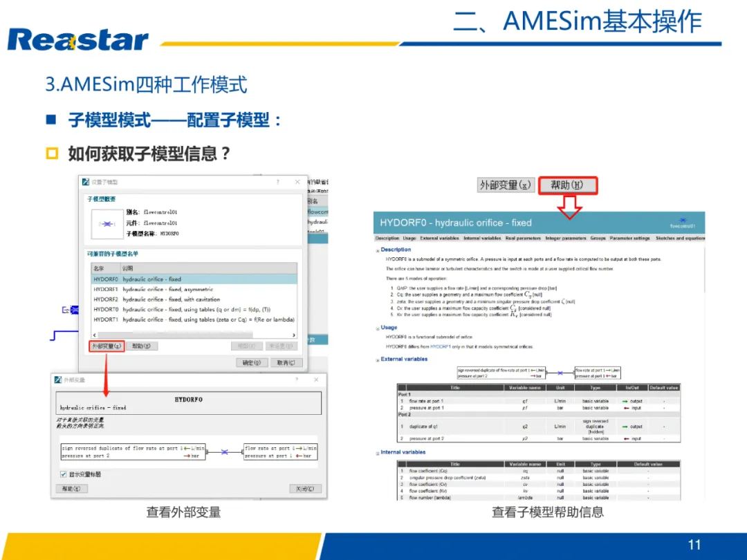The height and width of the screenshot is (560, 747).
Task: Click the Variable name header in the external table
Action: coord(525,388)
